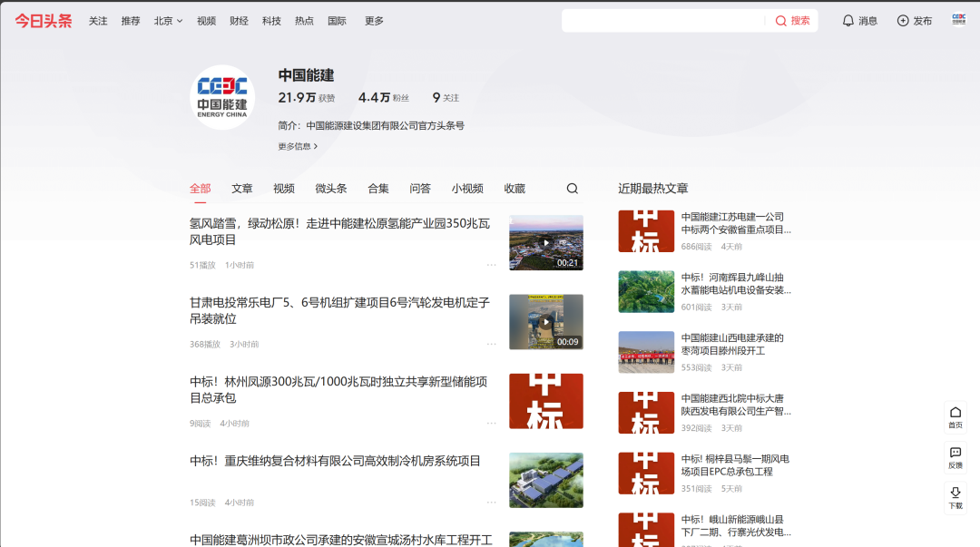Open article 氢风踏雪，绿动松原

coord(339,231)
